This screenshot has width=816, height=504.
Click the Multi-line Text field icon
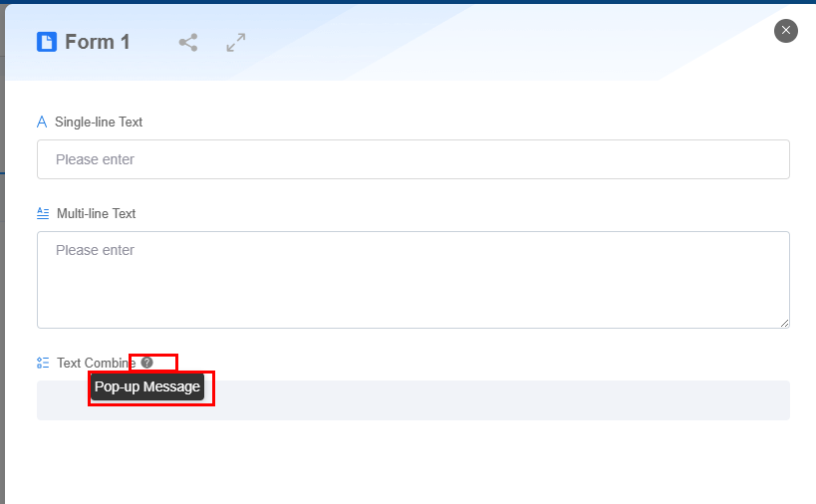(x=43, y=213)
